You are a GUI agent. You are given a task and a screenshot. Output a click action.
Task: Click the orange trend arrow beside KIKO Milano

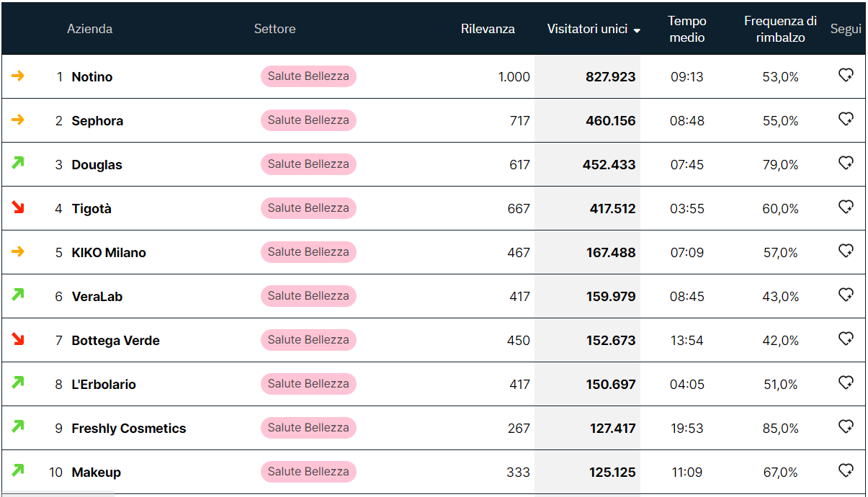(18, 251)
